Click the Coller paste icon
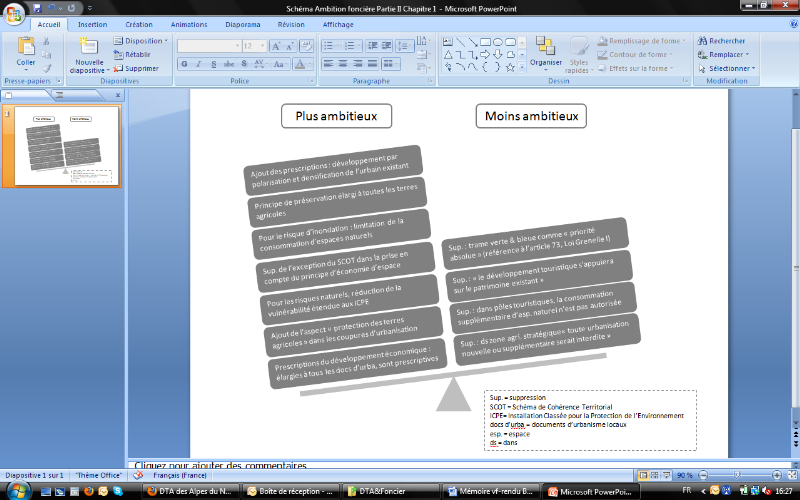The width and height of the screenshot is (800, 500). point(25,52)
